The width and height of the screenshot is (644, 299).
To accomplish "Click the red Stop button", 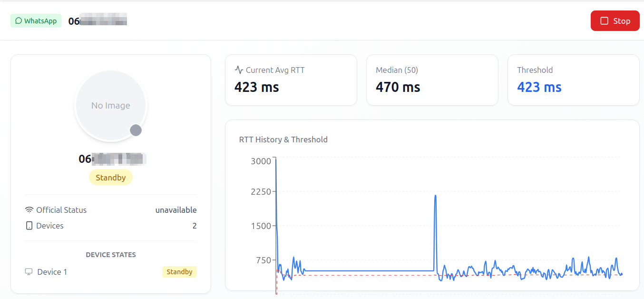I will coord(615,21).
